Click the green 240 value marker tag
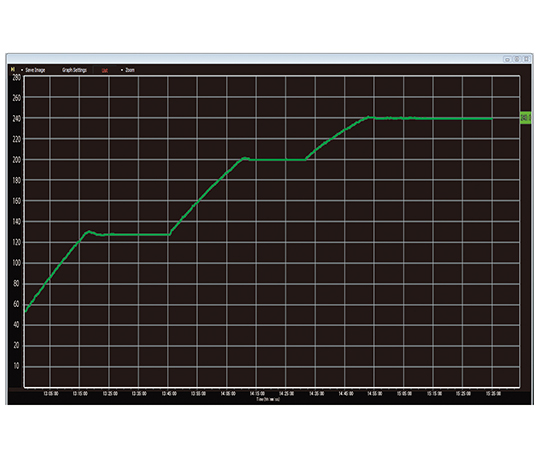This screenshot has height=450, width=540. [x=526, y=118]
